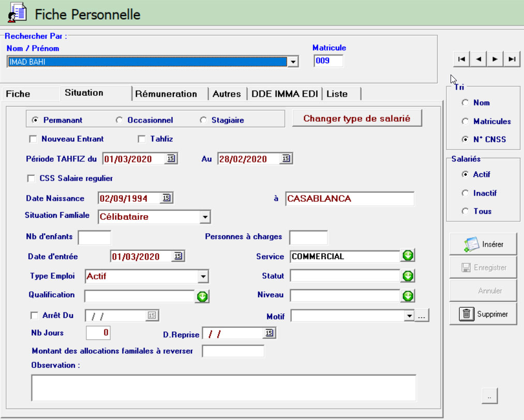Image resolution: width=524 pixels, height=420 pixels.
Task: Jump to the last employee record
Action: [512, 59]
